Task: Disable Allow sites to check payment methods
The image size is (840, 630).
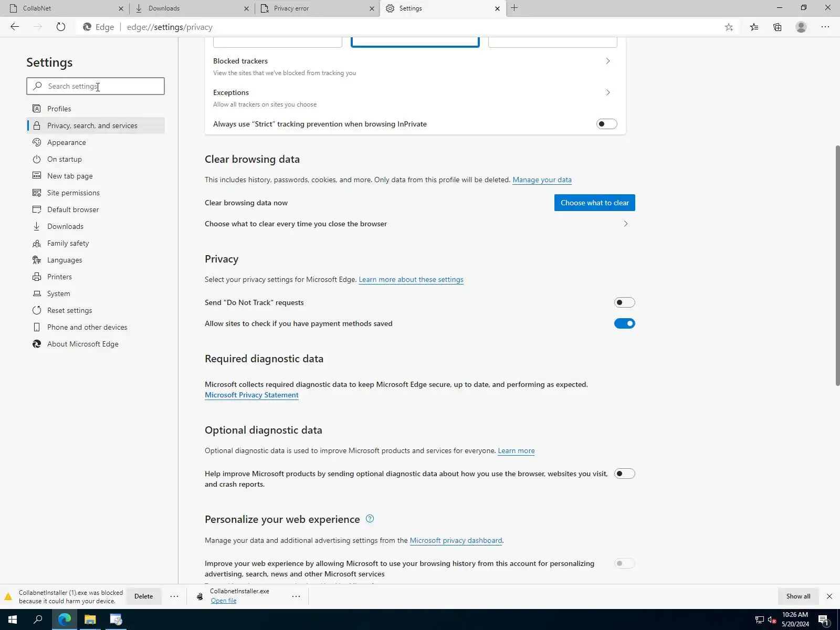Action: pos(625,323)
